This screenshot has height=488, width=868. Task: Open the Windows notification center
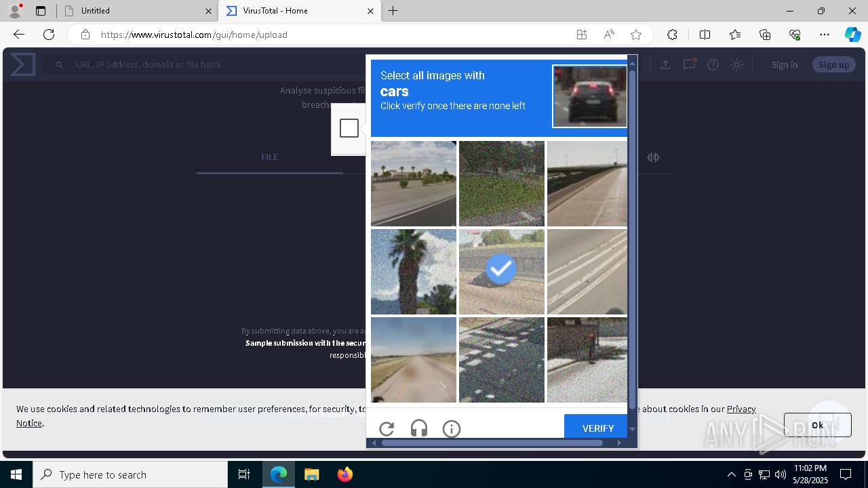click(x=846, y=474)
